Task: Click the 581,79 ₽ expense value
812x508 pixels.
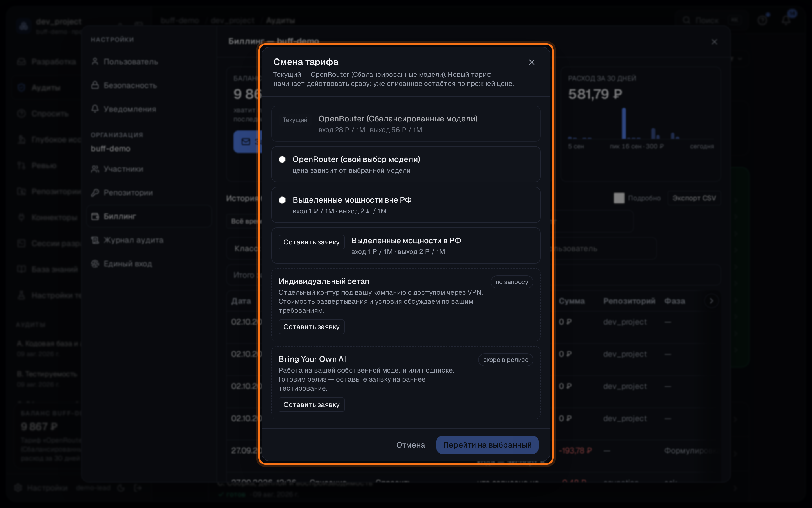Action: click(595, 94)
